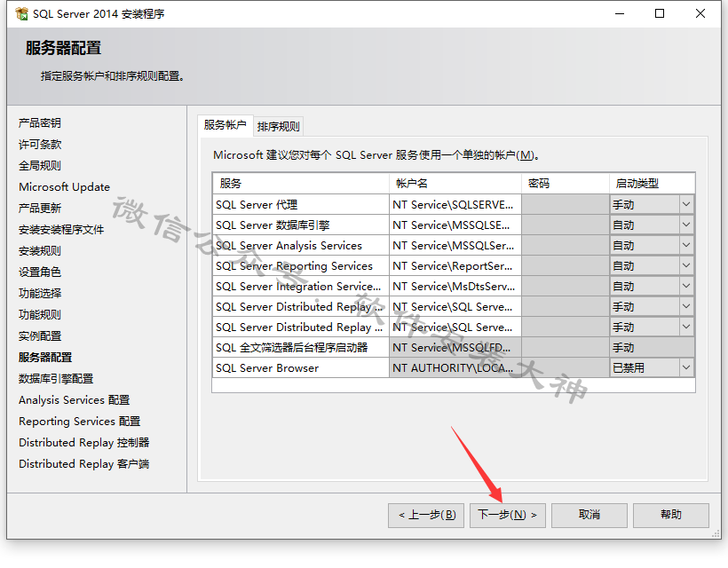
Task: Click the SQL Server 数据库引擎 service cell
Action: point(301,225)
